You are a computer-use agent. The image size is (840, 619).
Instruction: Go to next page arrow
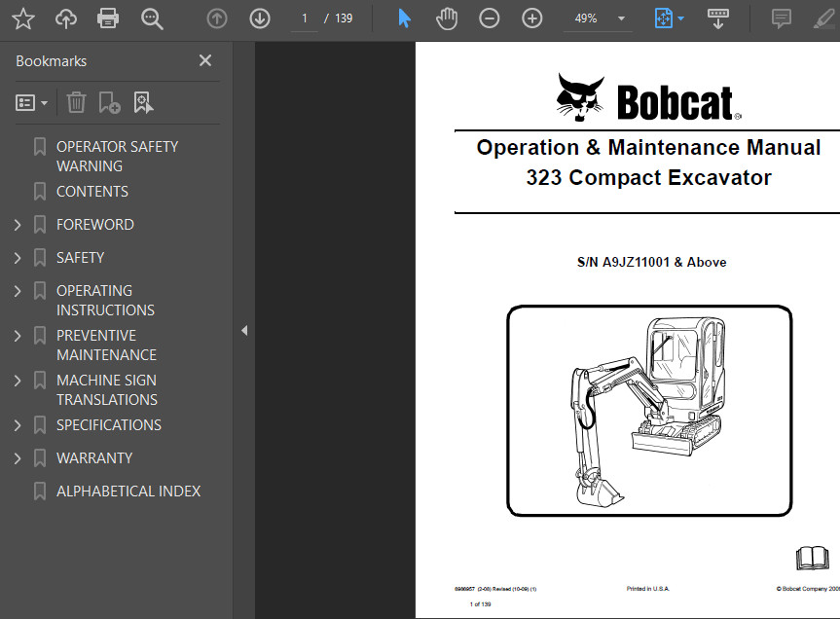click(260, 18)
